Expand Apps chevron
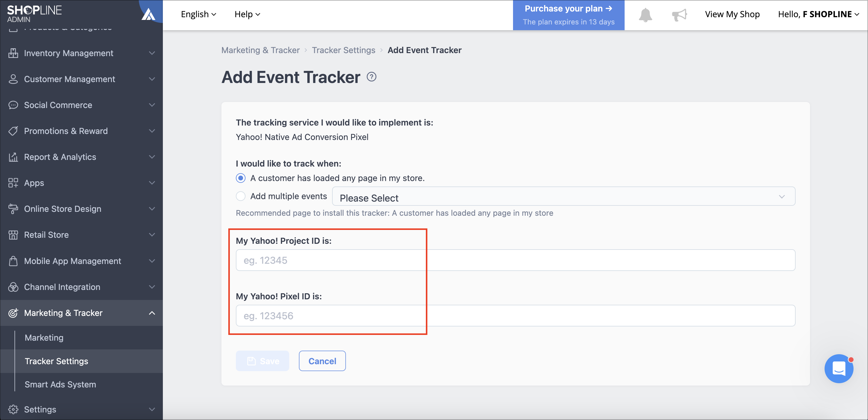 click(x=152, y=183)
